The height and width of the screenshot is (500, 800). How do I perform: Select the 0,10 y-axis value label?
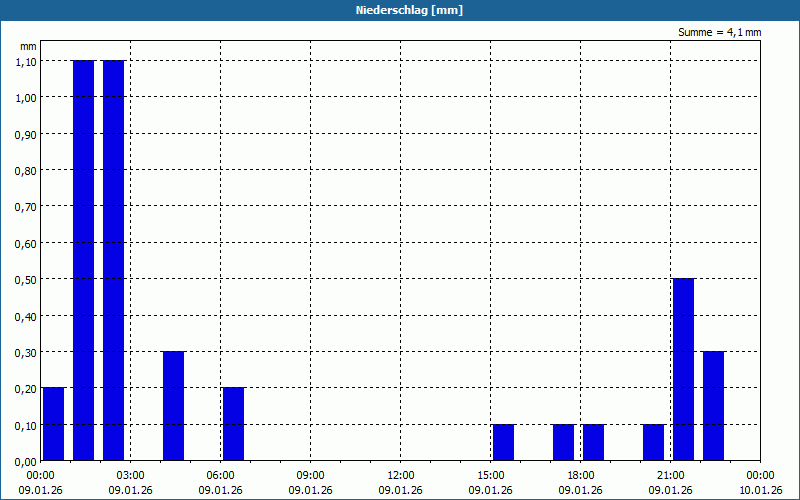(x=26, y=426)
